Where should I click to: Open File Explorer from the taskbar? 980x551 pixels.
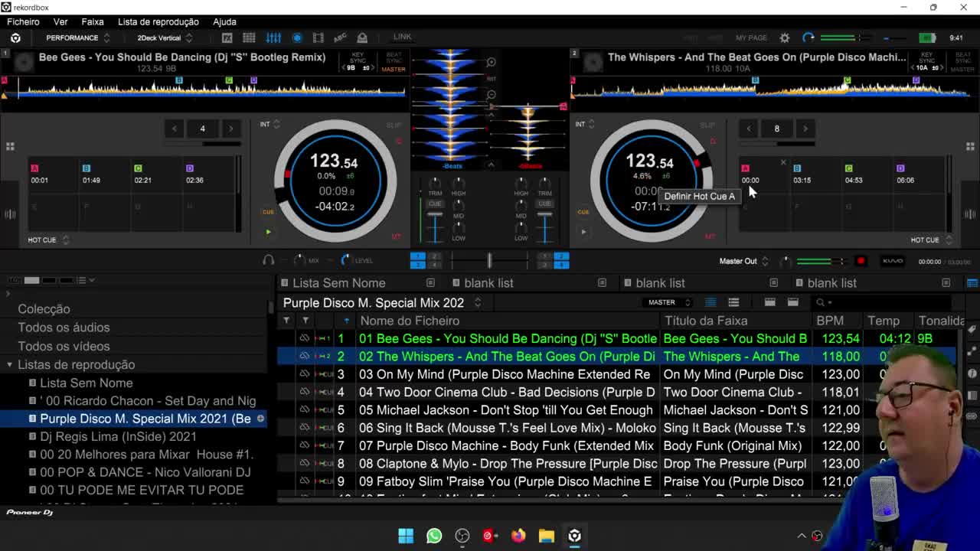546,536
